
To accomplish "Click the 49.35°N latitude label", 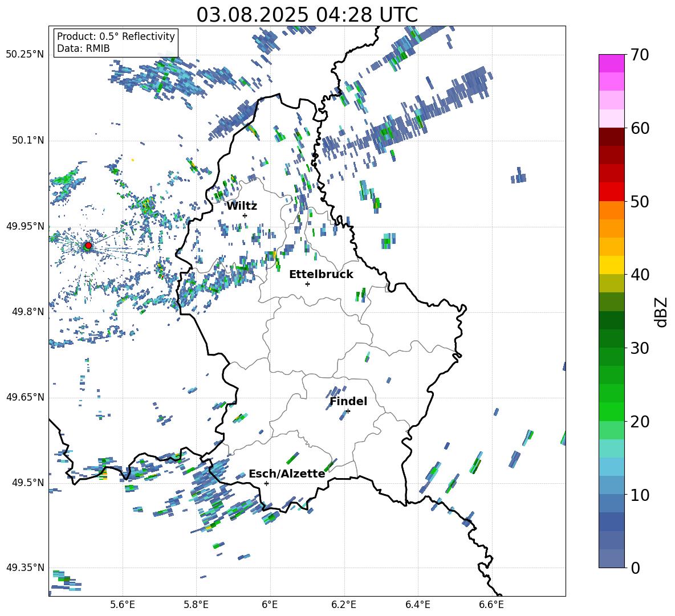I will pos(25,568).
